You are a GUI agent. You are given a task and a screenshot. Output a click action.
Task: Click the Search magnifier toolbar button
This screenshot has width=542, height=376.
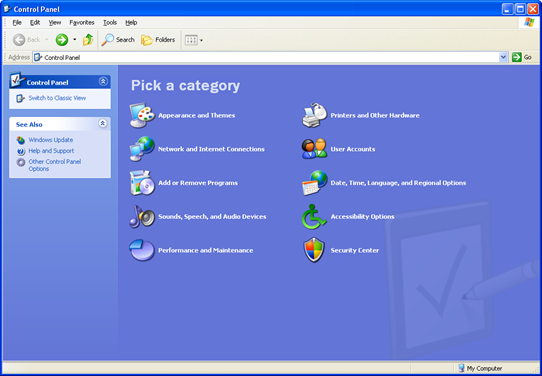[x=118, y=40]
